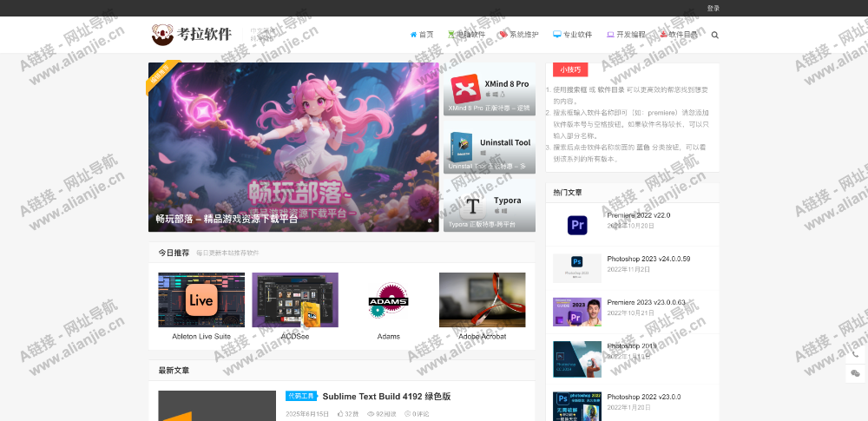
Task: Click the thumbs-up 32 likes icon
Action: (x=340, y=414)
